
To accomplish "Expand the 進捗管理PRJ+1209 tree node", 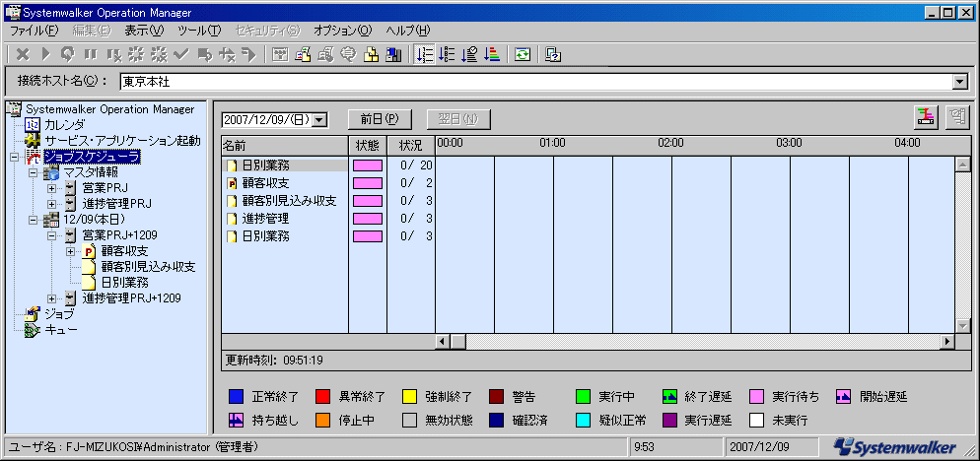I will tap(51, 298).
